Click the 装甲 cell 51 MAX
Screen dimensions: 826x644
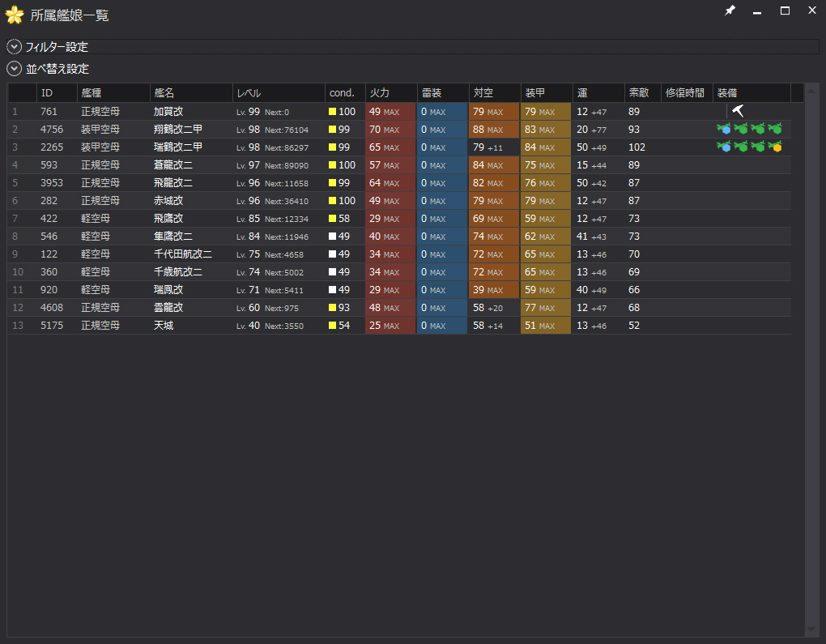point(546,325)
